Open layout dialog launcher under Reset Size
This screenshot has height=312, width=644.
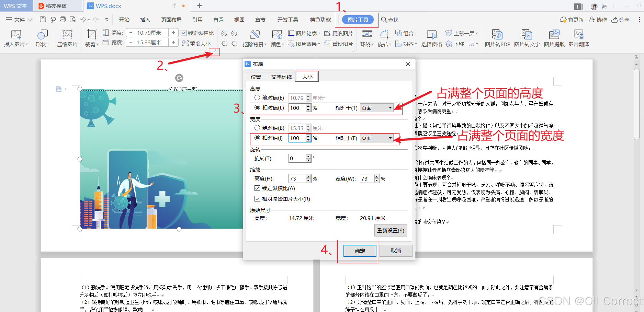[x=214, y=51]
